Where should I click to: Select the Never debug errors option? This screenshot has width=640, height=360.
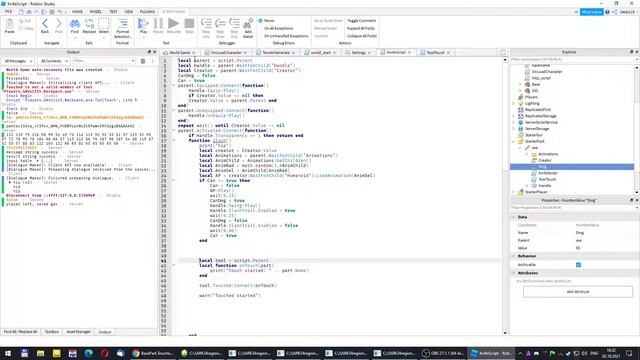267,20
